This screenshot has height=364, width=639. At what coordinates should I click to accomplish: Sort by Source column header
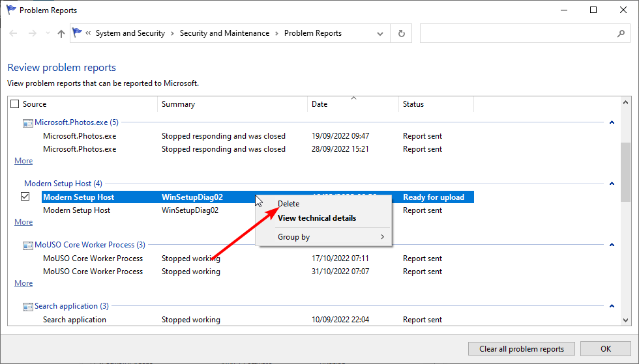pyautogui.click(x=35, y=104)
